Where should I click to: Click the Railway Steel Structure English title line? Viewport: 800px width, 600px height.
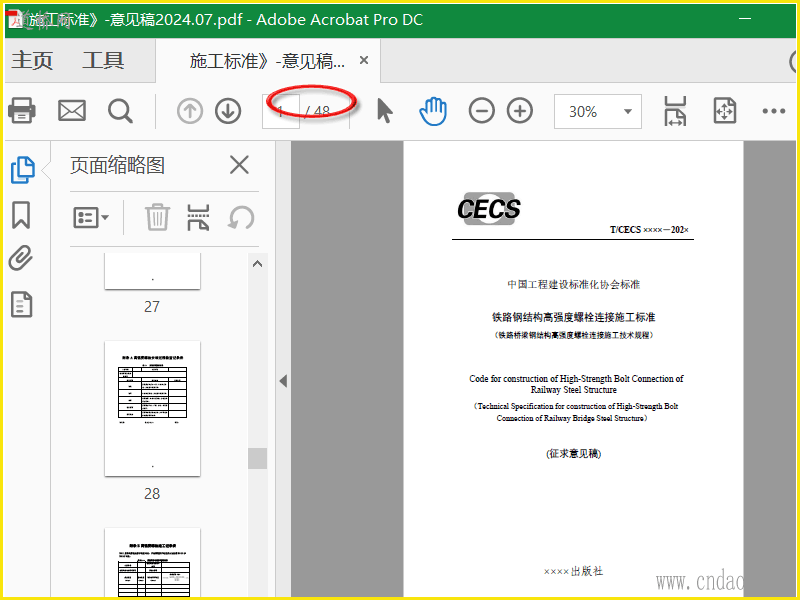573,390
